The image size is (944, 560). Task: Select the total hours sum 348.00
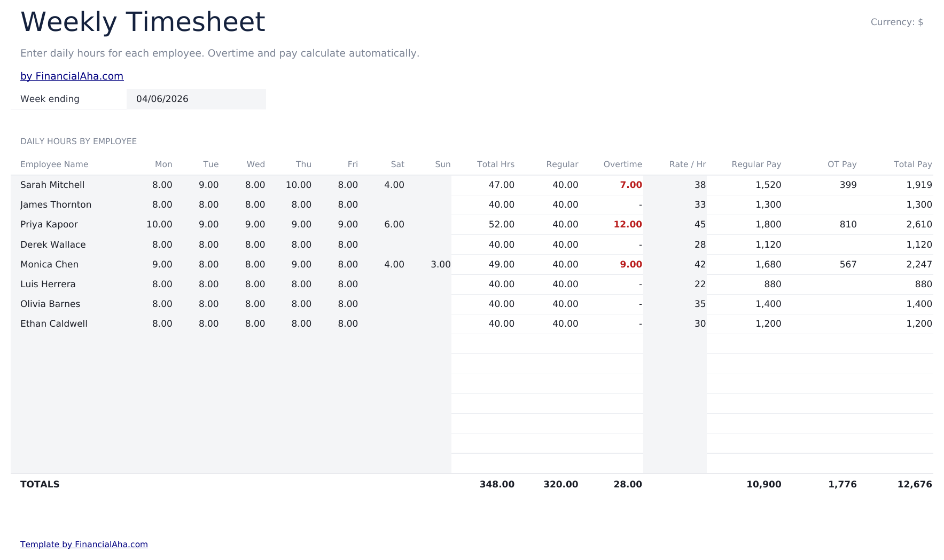(497, 484)
